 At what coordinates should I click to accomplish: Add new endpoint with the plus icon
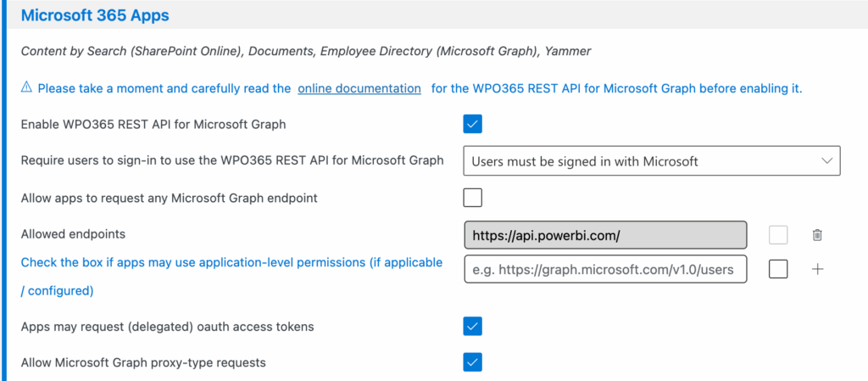817,269
